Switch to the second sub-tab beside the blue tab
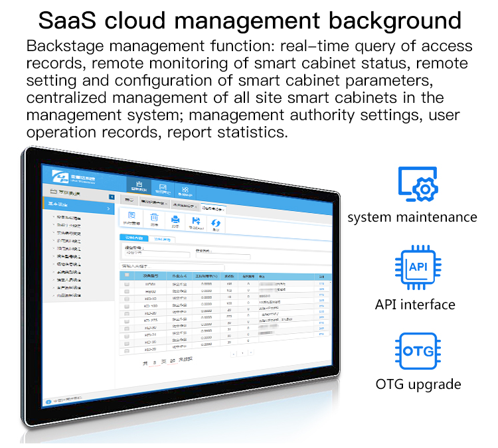The width and height of the screenshot is (498, 448). [162, 239]
